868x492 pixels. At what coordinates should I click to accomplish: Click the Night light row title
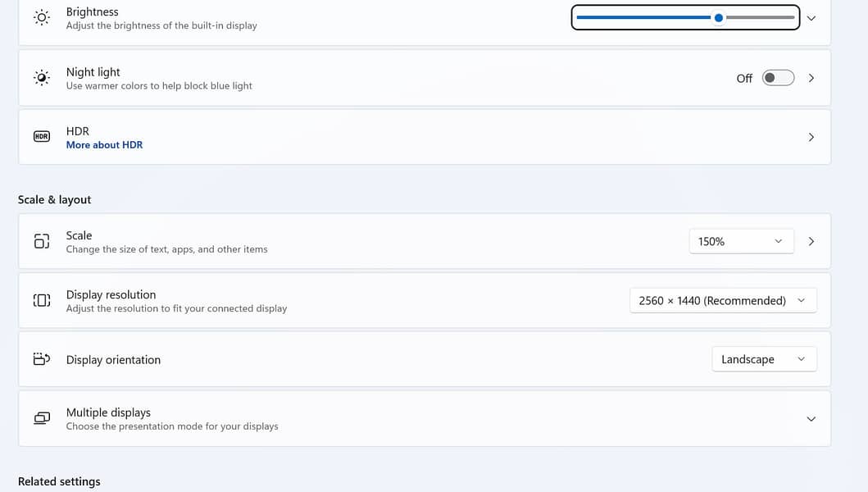coord(93,72)
